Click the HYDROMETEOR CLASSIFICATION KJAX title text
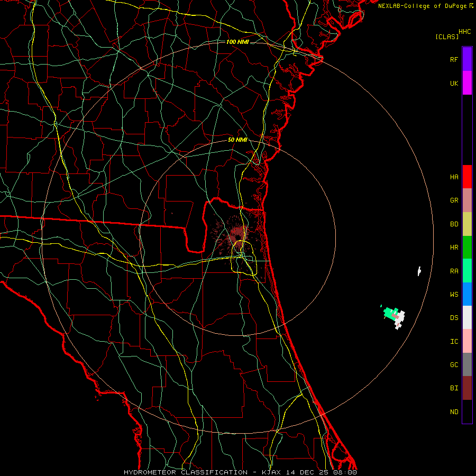 (x=240, y=472)
